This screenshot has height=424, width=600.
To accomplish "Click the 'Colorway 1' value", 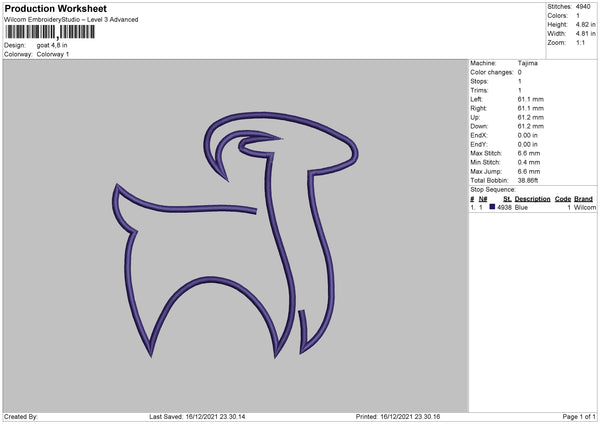I will (x=53, y=54).
